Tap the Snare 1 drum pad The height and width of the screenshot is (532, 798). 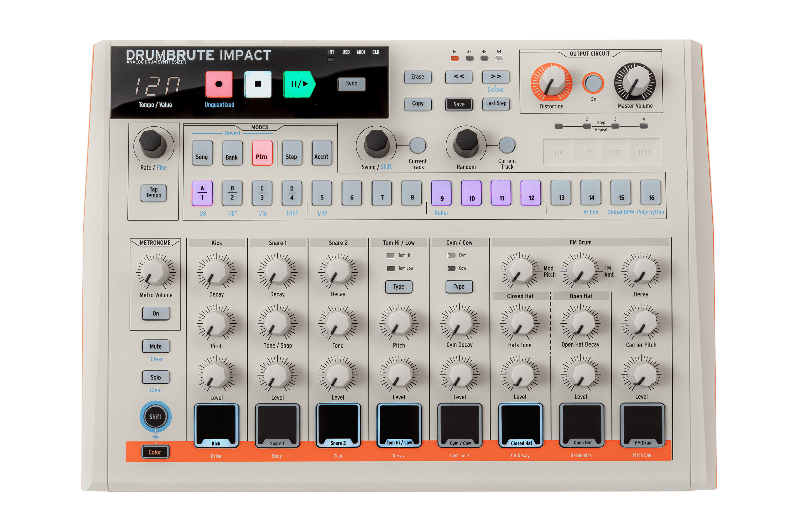coord(277,425)
